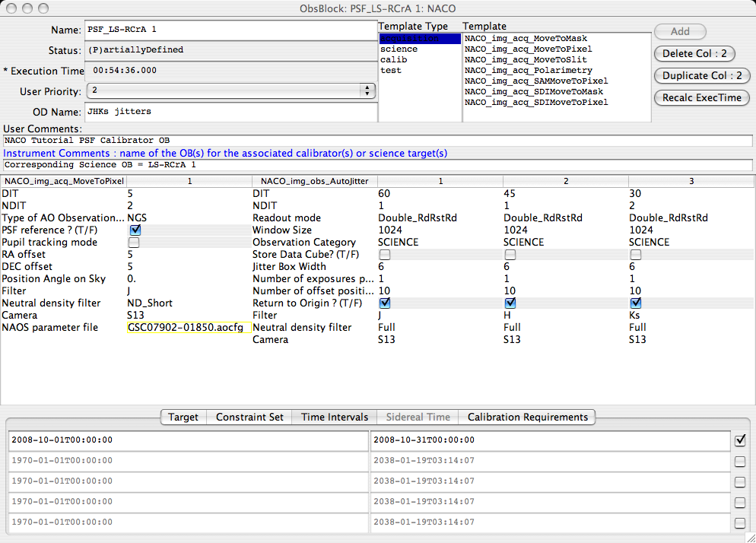Click the NACO_img_acq_MoveToPixel column header

point(64,181)
